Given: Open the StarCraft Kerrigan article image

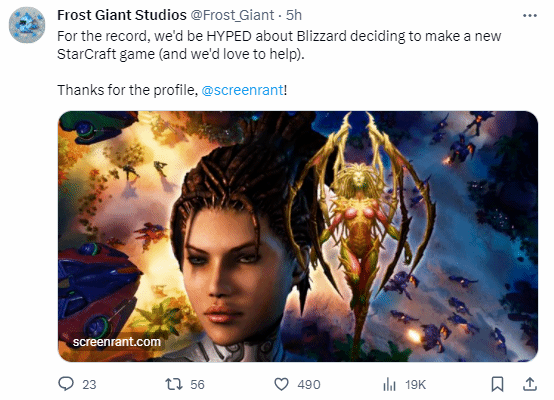Looking at the screenshot, I should pyautogui.click(x=297, y=236).
